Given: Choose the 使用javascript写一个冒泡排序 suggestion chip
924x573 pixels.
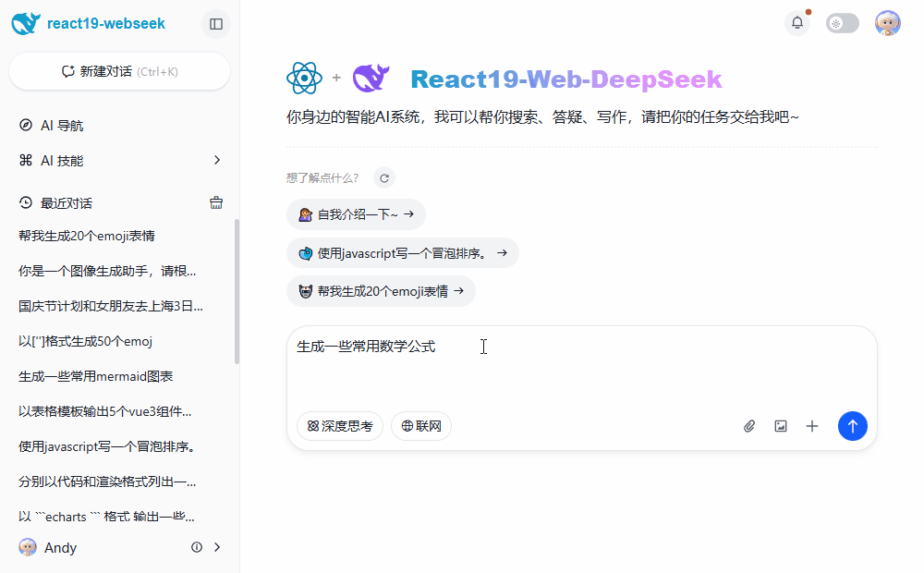Looking at the screenshot, I should [x=403, y=253].
